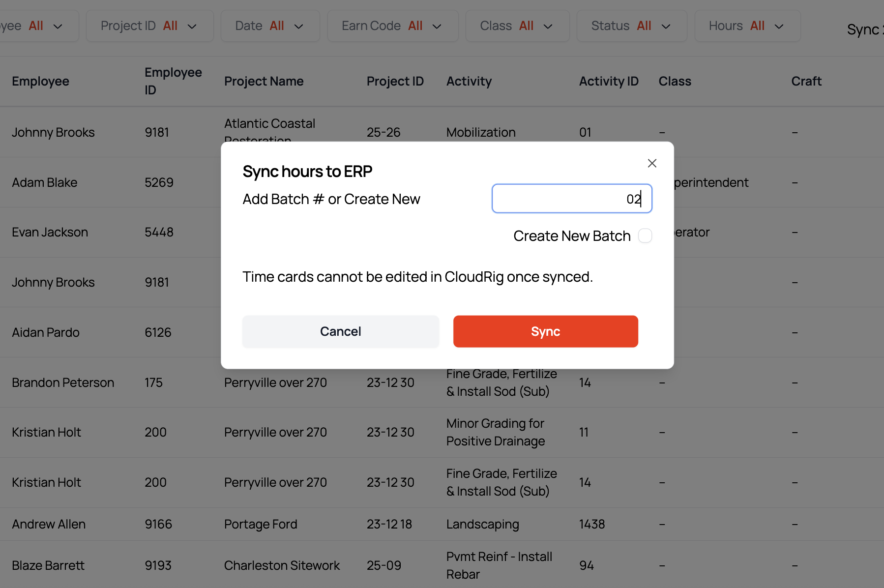The width and height of the screenshot is (884, 588).
Task: Cancel the ERP sync dialog
Action: [x=341, y=331]
